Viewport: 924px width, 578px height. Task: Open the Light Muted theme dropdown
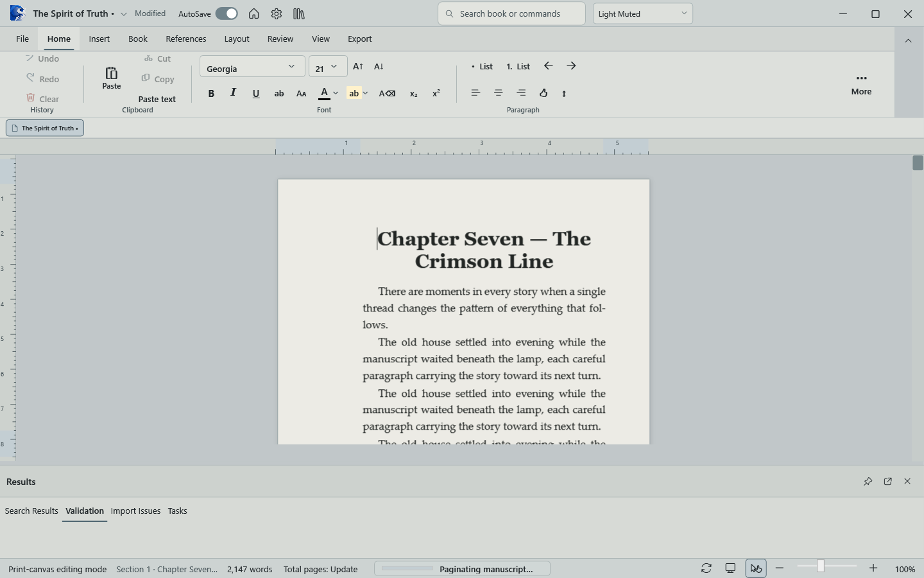click(643, 13)
